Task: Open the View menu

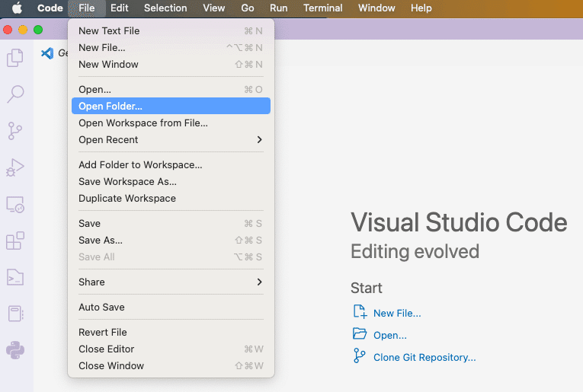Action: (x=214, y=8)
